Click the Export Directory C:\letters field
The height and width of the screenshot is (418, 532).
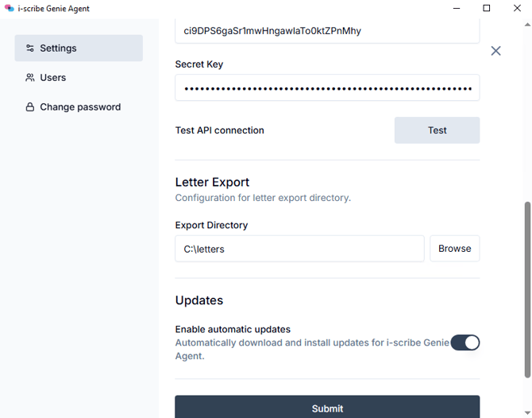[299, 249]
